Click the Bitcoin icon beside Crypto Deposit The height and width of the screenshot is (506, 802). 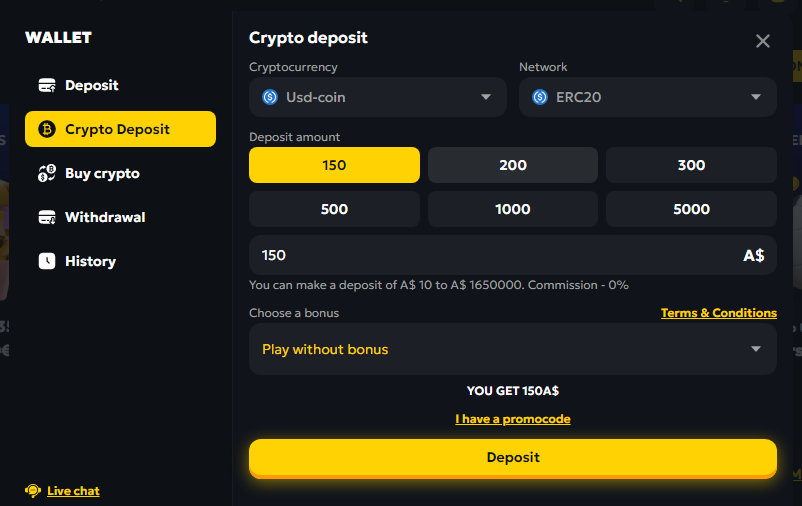click(47, 129)
